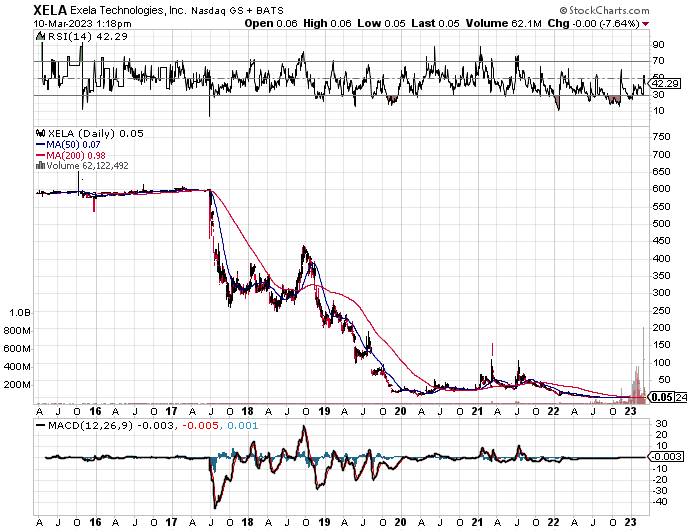Click the Nasdaq GS + BATS exchange label

point(237,11)
